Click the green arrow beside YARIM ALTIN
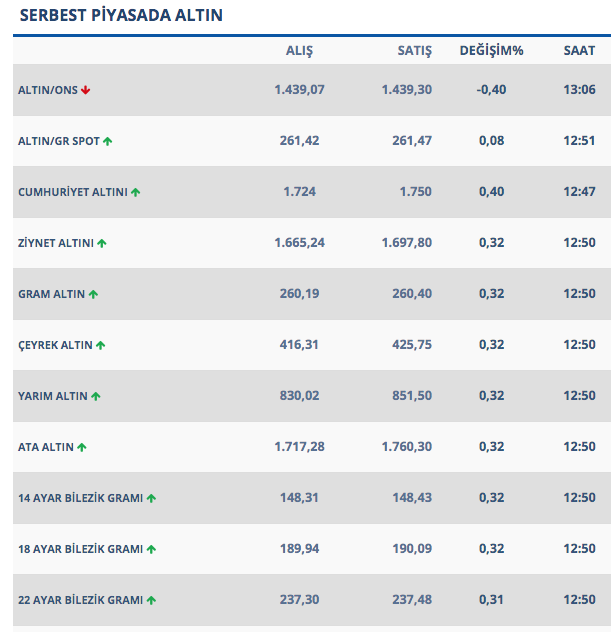613x632 pixels. (x=96, y=396)
